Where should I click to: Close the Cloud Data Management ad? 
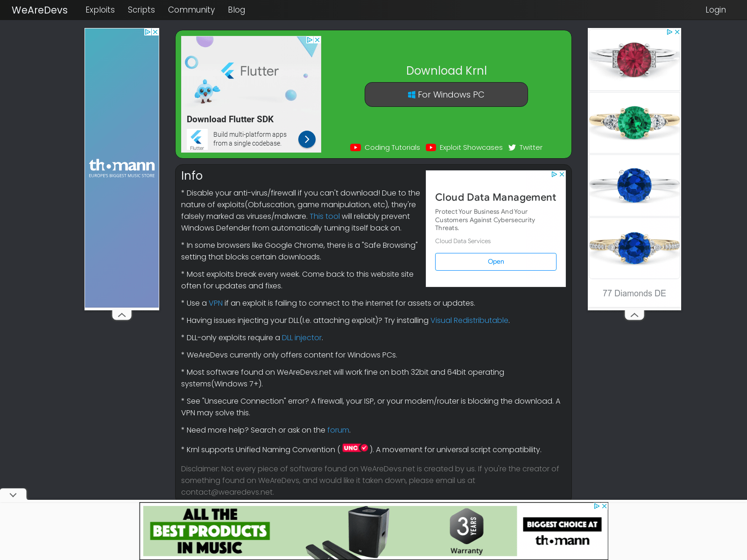pos(562,174)
